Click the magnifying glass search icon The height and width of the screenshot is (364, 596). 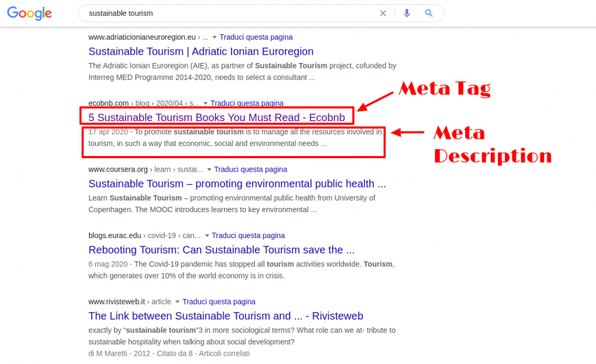tap(429, 13)
